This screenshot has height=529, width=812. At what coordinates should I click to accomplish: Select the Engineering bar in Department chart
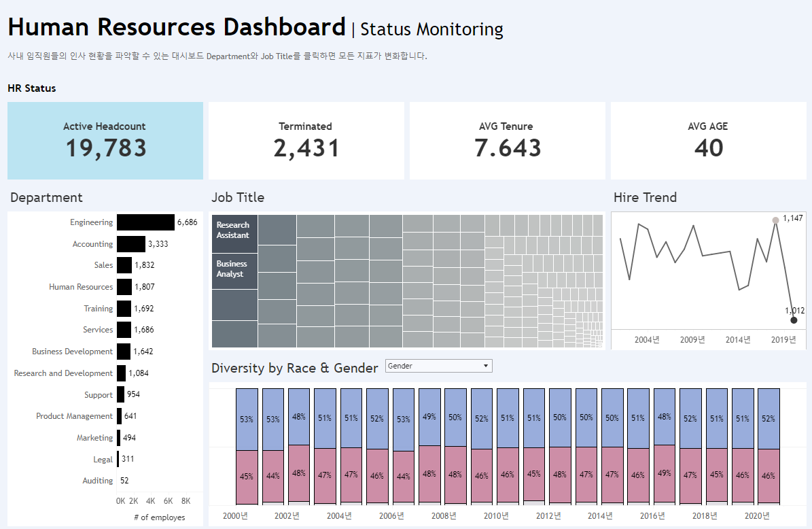146,222
